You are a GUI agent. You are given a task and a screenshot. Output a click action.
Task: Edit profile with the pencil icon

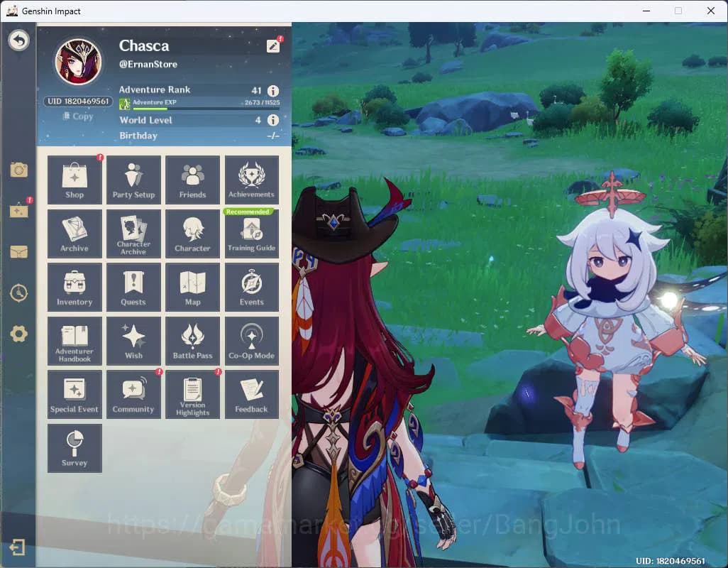[273, 46]
